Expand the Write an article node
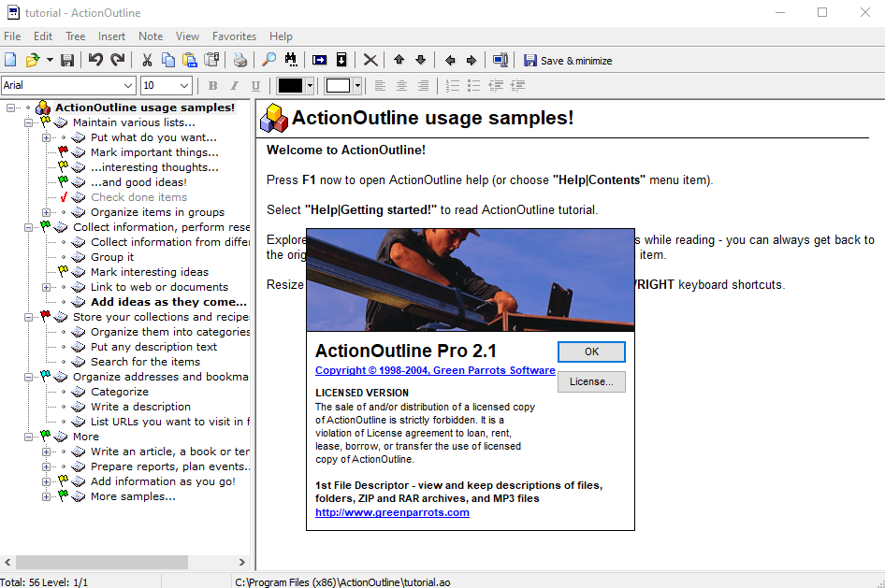 click(46, 452)
